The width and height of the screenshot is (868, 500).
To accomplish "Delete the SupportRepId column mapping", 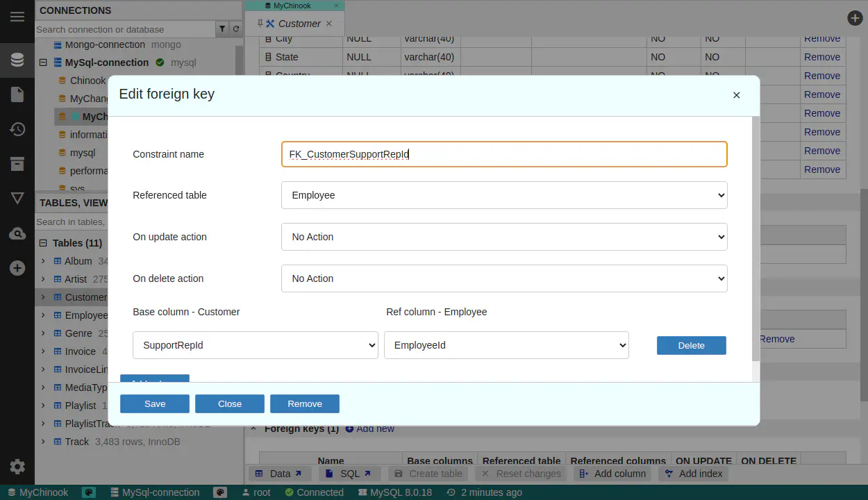I will [691, 345].
